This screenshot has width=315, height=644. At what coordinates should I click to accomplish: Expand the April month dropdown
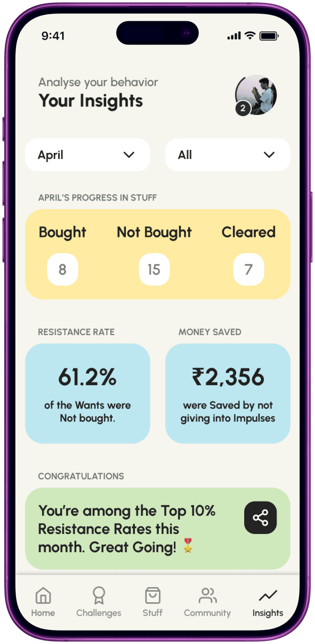click(x=88, y=155)
